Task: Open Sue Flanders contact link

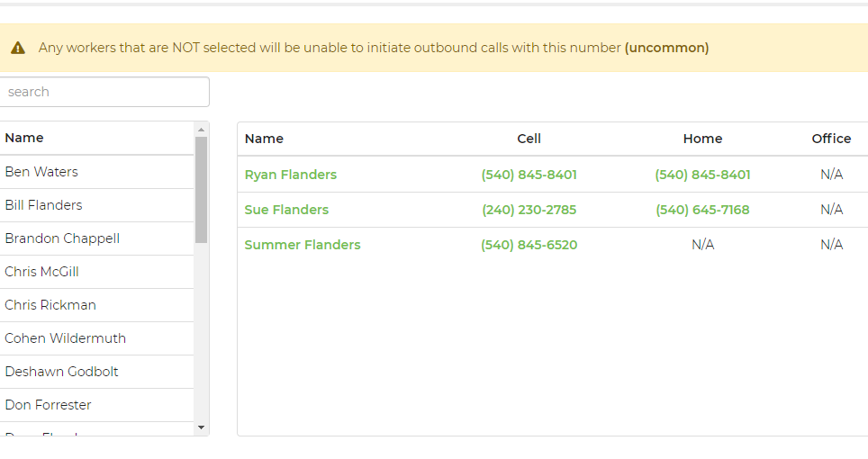Action: (286, 210)
